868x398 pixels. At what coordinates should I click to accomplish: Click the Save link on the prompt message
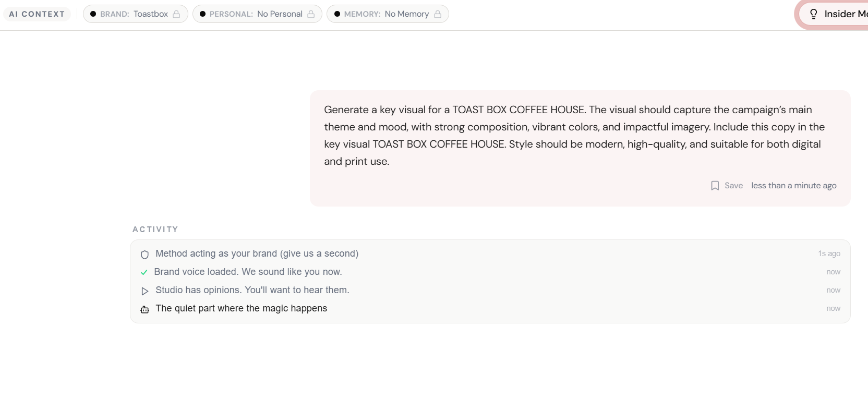733,186
